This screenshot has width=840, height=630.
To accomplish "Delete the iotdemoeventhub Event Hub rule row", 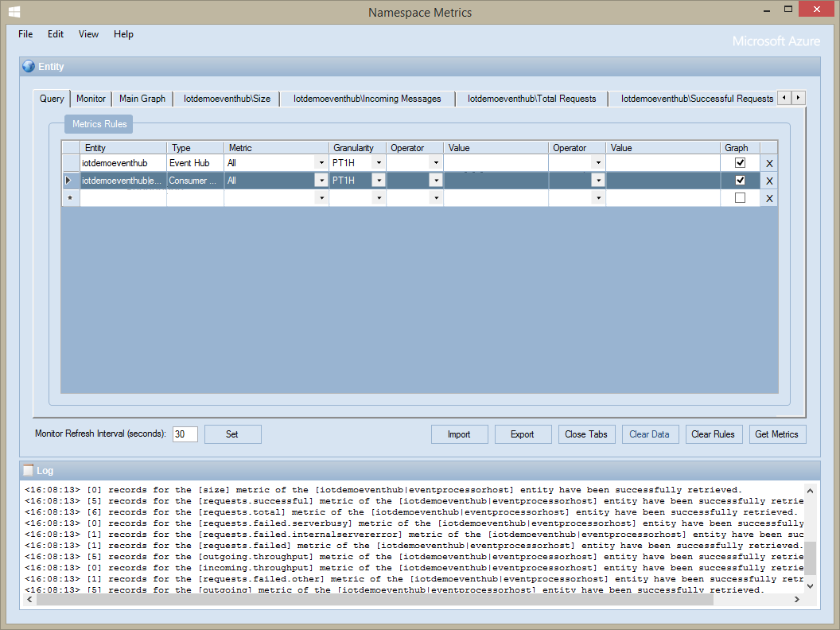I will (x=769, y=163).
